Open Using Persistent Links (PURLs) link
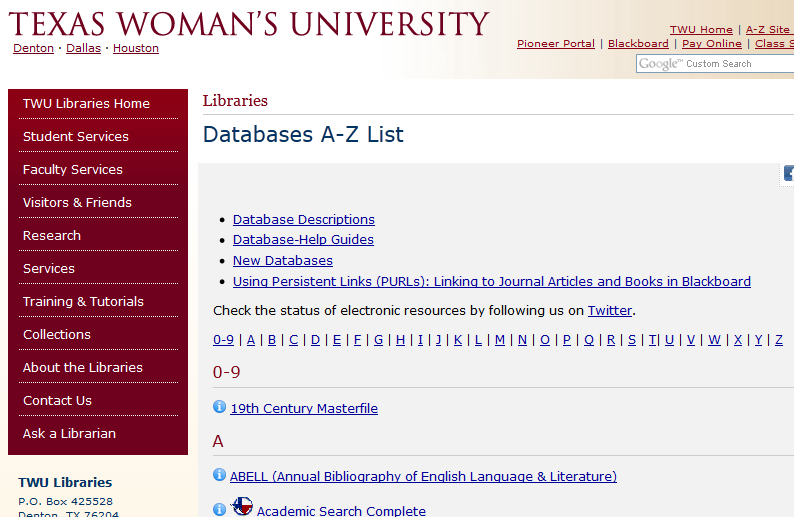 coord(492,281)
